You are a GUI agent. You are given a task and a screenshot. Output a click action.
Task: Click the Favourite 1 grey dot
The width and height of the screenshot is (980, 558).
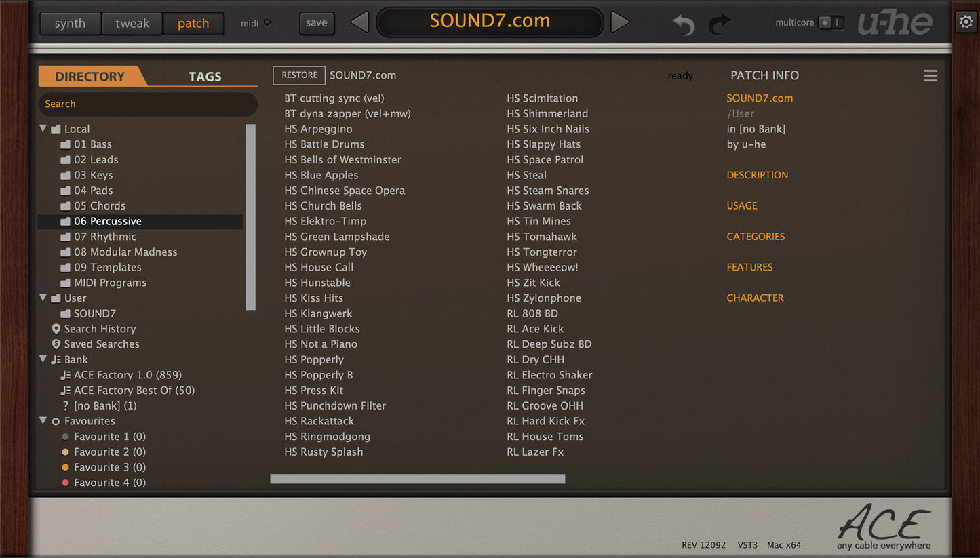(66, 437)
